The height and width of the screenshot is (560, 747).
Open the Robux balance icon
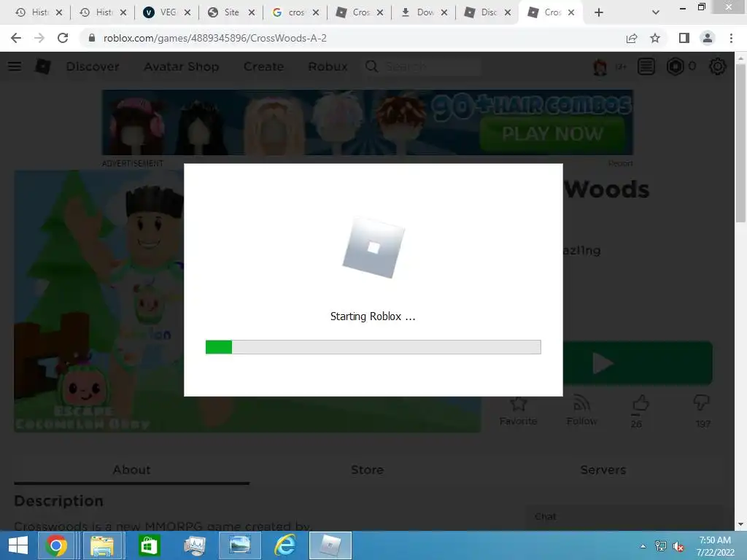(675, 66)
